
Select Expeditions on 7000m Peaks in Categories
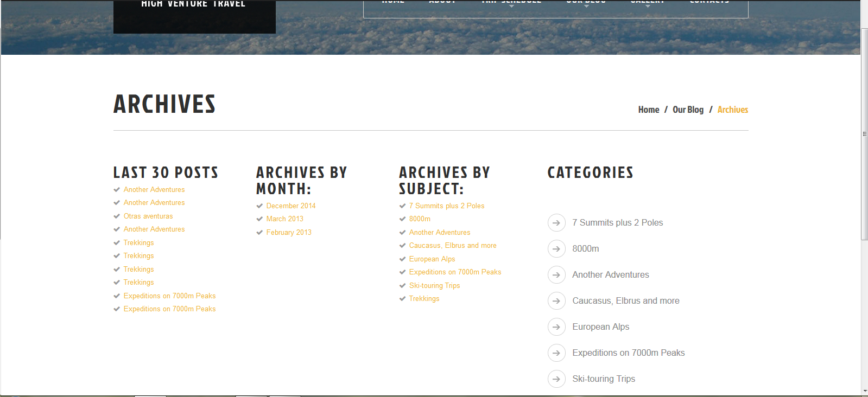point(629,353)
